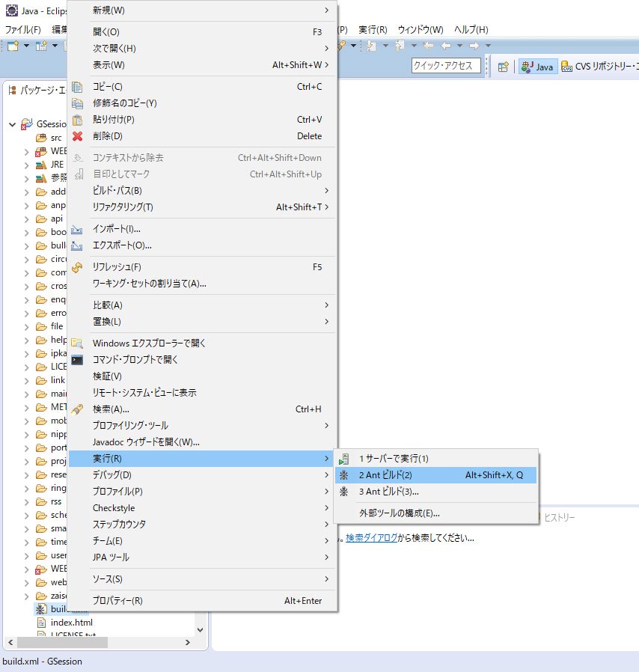Choose 外部ツールの構成(E)... entry
This screenshot has width=639, height=672.
click(436, 513)
